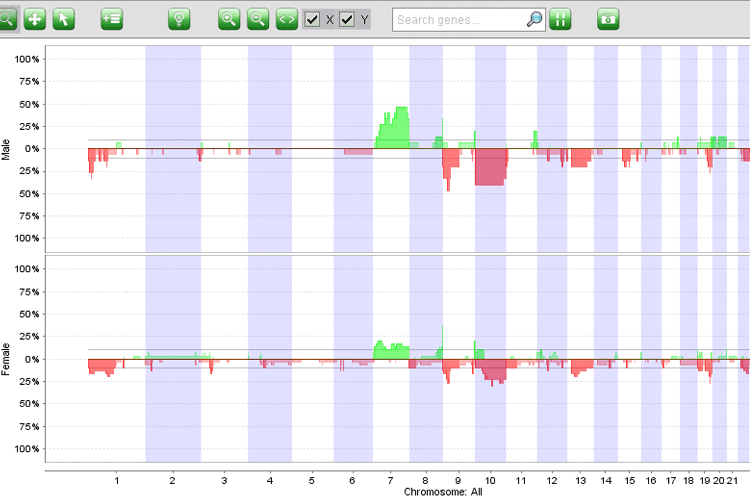Zoom in with the plus magnifier
The height and width of the screenshot is (500, 750).
click(x=229, y=19)
